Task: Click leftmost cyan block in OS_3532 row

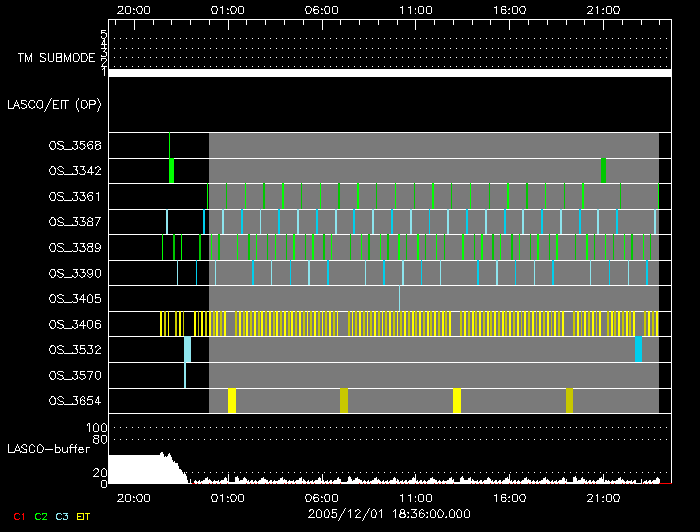Action: 187,349
